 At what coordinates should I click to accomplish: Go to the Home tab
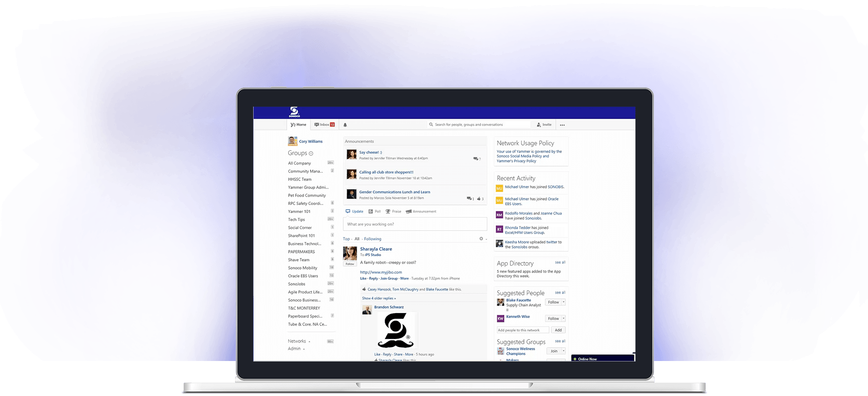tap(298, 124)
